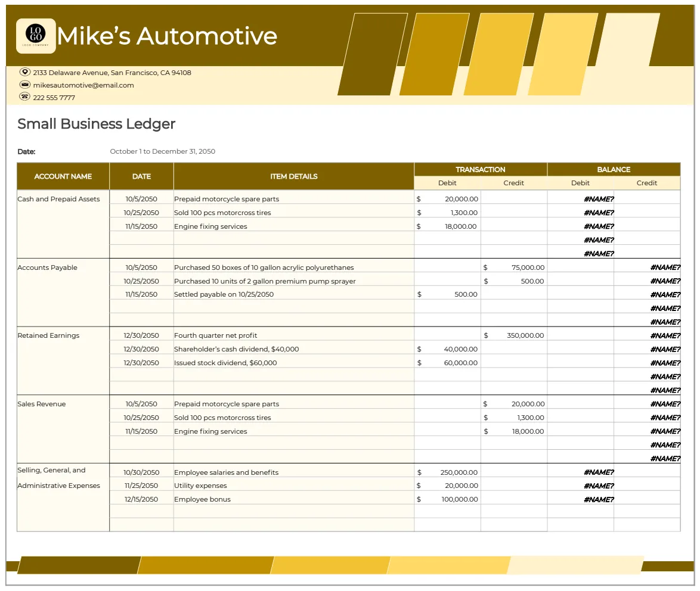Click the Date: label
Image resolution: width=700 pixels, height=591 pixels.
click(x=26, y=152)
